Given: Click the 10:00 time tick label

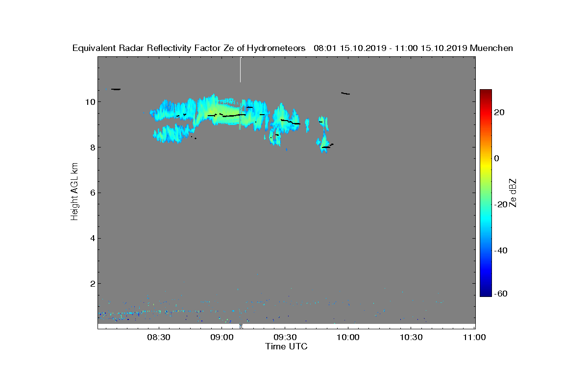Looking at the screenshot, I should 348,337.
